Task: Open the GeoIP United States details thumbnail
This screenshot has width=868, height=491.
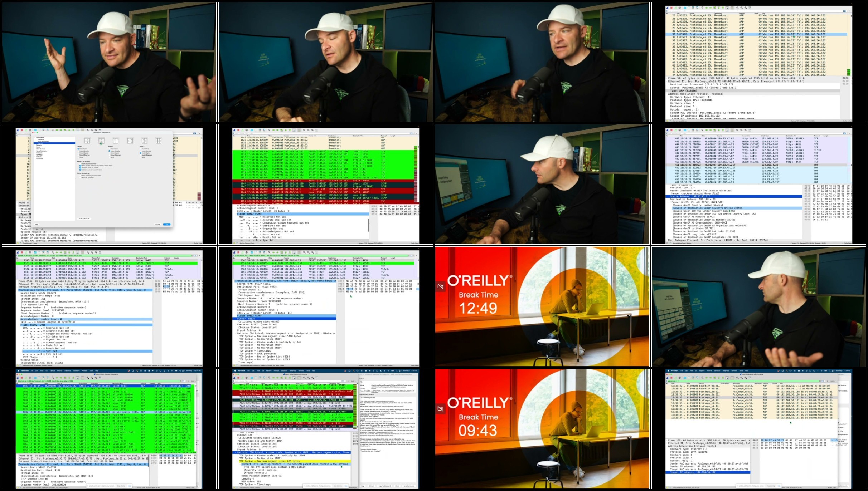Action: pyautogui.click(x=758, y=184)
